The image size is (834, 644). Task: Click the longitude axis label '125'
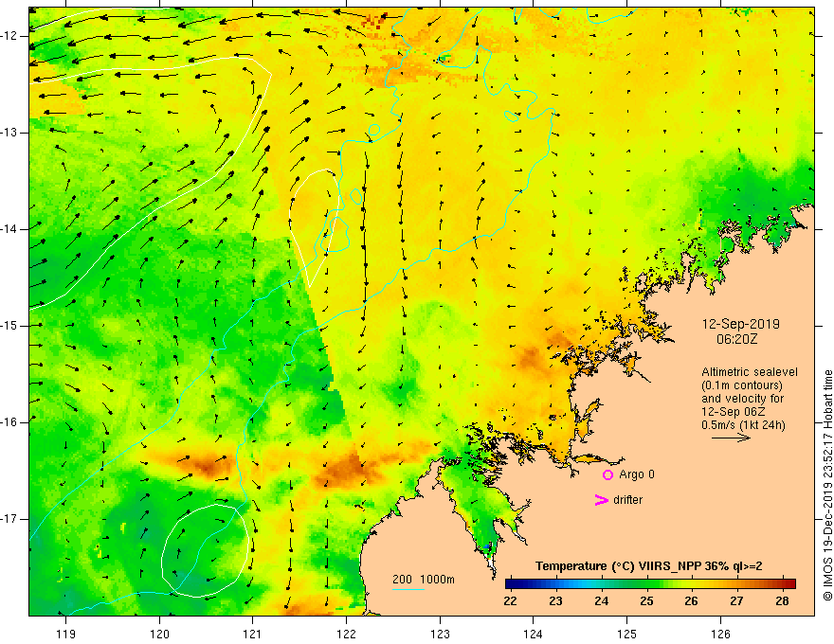(627, 634)
